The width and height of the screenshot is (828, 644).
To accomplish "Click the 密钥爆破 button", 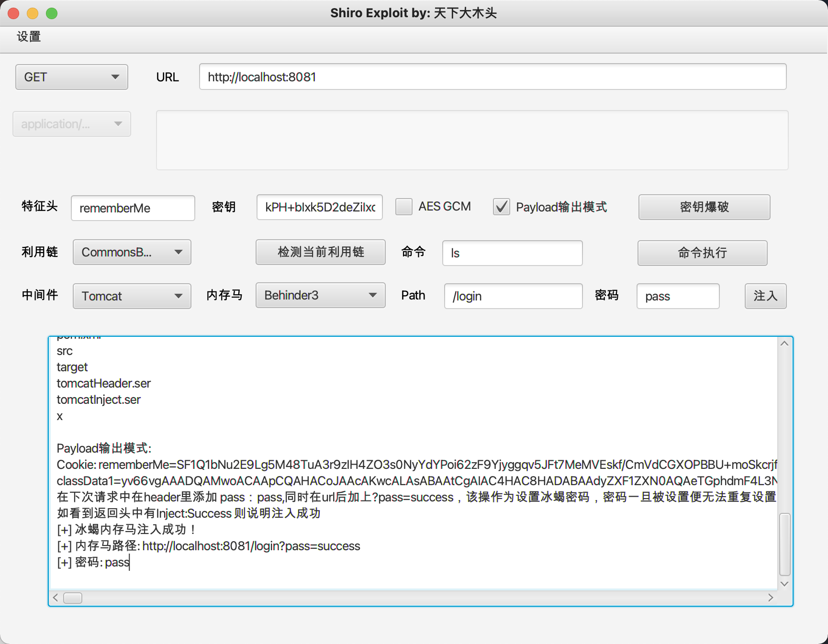I will (704, 207).
